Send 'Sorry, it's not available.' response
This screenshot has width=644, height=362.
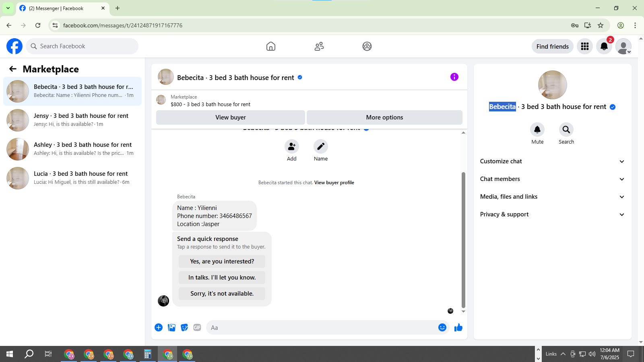[222, 294]
